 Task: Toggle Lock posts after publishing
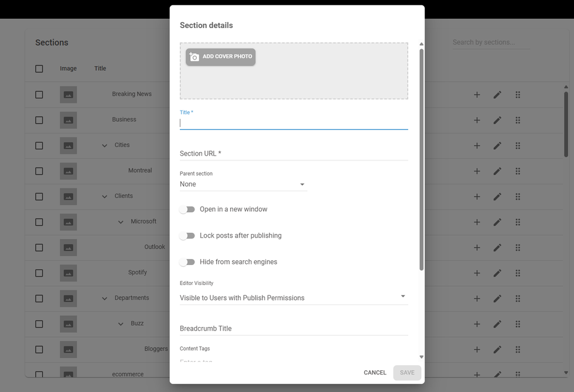click(187, 236)
